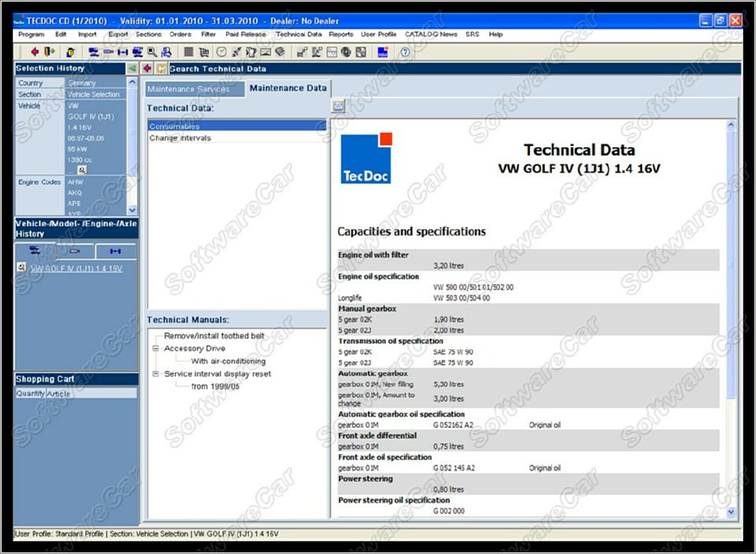The width and height of the screenshot is (756, 554).
Task: Click the AHW engine code
Action: click(x=76, y=182)
